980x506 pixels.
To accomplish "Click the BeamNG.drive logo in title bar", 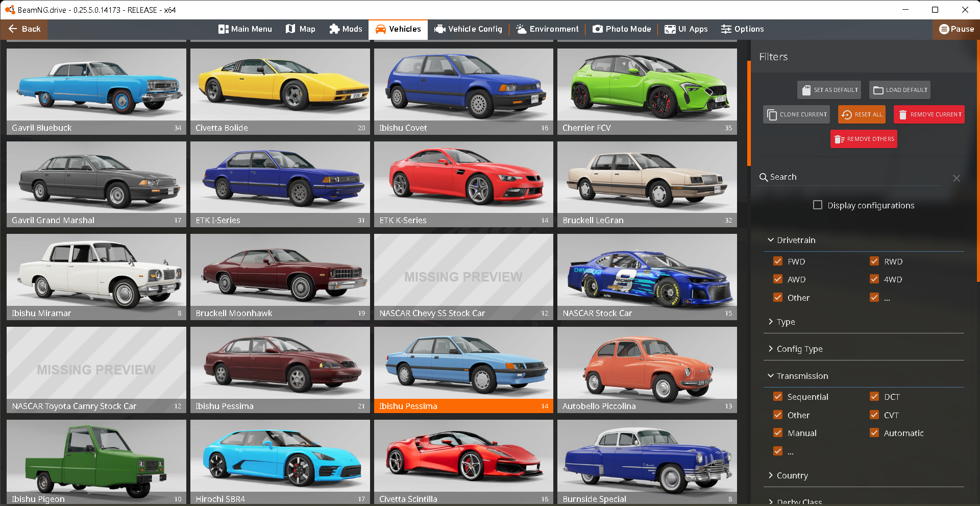I will (10, 10).
